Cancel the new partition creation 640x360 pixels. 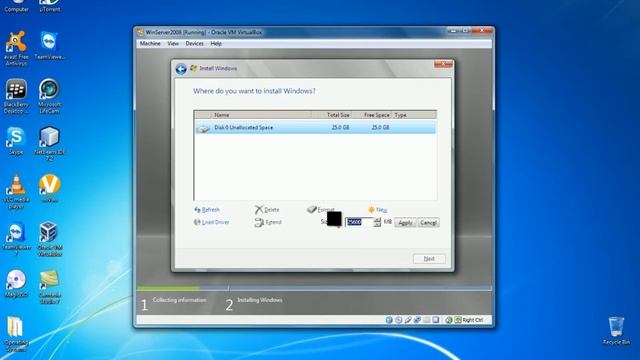[x=428, y=223]
